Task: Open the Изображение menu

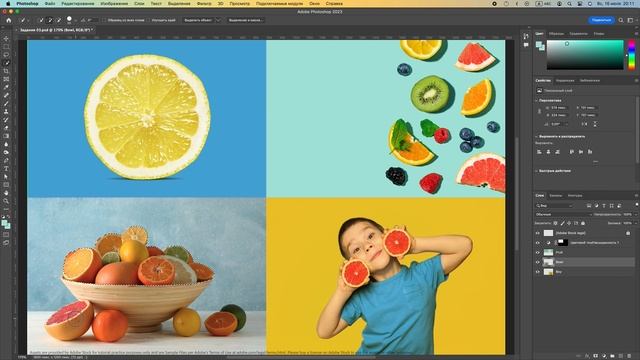Action: [114, 3]
